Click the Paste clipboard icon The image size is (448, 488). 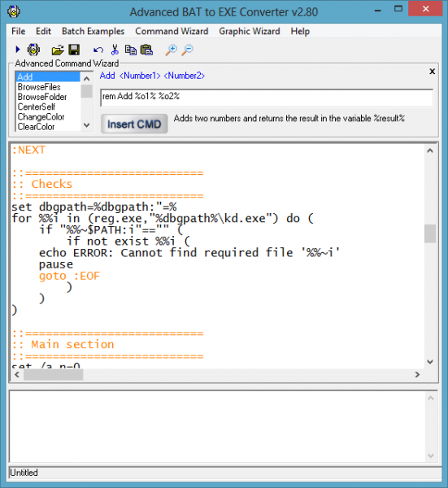pos(146,50)
